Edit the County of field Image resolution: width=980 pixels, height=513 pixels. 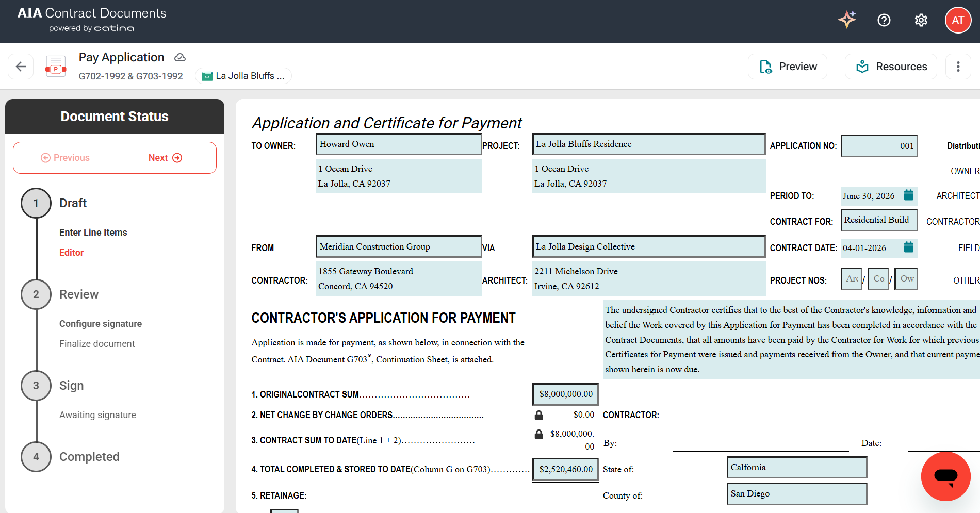797,494
